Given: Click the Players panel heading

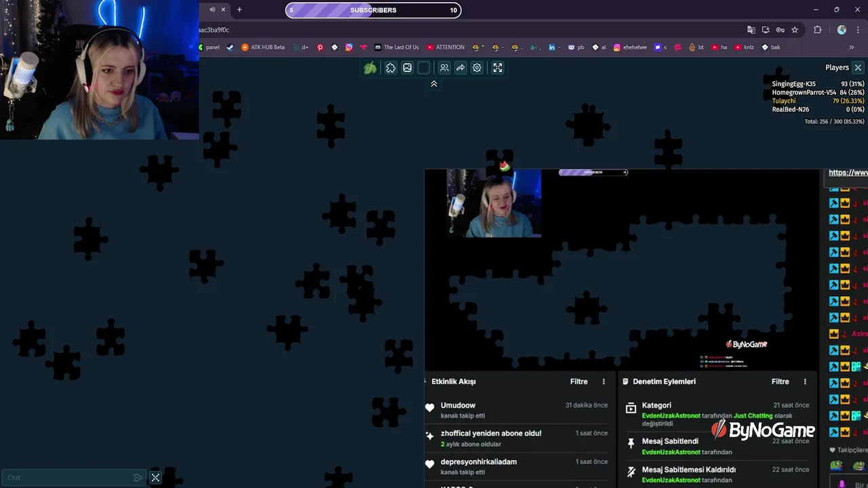Looking at the screenshot, I should tap(837, 68).
